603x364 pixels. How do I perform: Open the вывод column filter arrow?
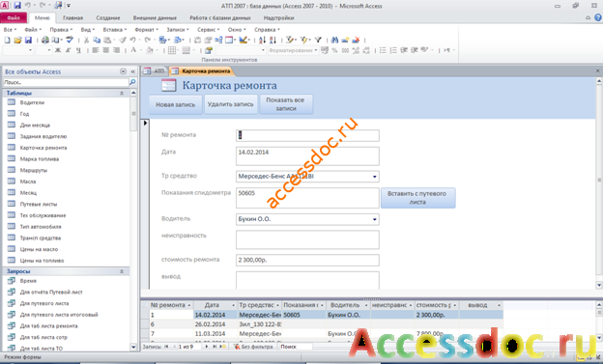click(x=500, y=305)
